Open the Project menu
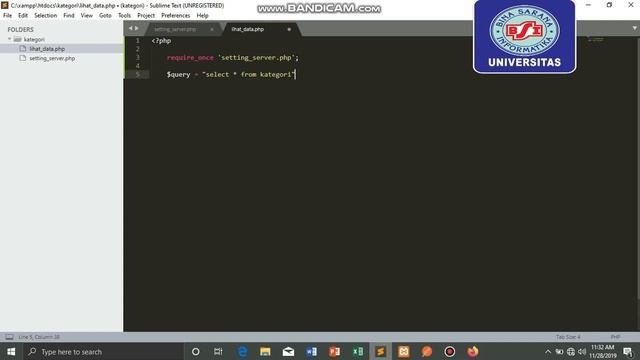Image resolution: width=640 pixels, height=360 pixels. [146, 16]
